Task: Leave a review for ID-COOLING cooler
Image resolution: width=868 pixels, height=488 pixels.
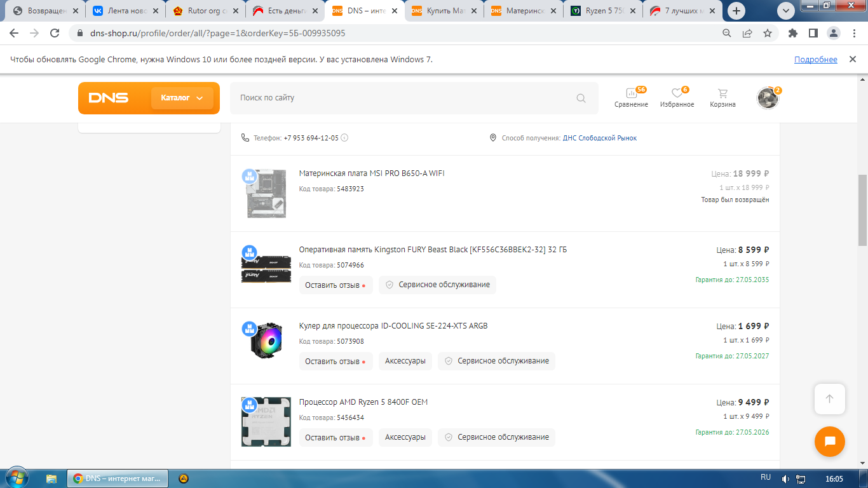Action: 335,361
